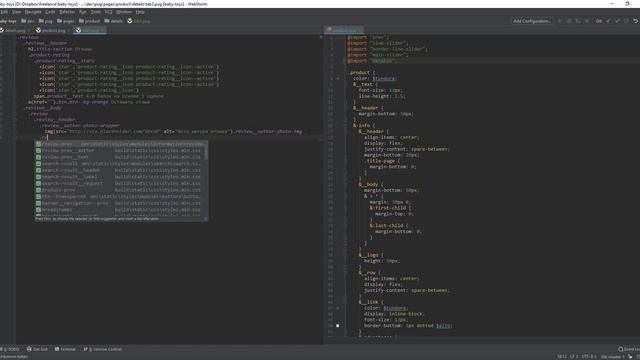Click the h2.title-section line in pug editor
640x360 pixels.
(x=60, y=49)
